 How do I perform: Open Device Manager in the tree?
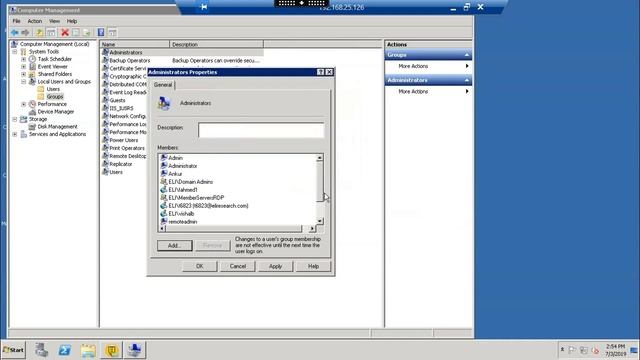click(56, 111)
